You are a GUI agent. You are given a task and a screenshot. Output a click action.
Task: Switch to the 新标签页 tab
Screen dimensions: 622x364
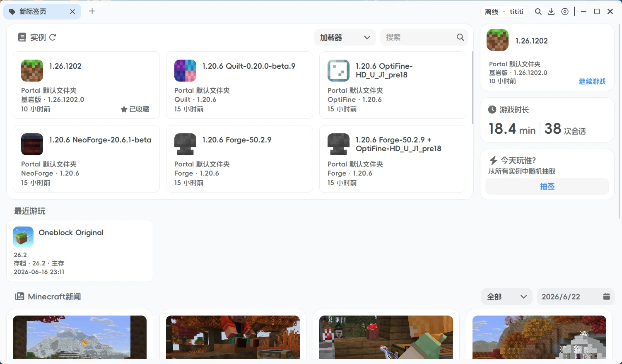[42, 12]
